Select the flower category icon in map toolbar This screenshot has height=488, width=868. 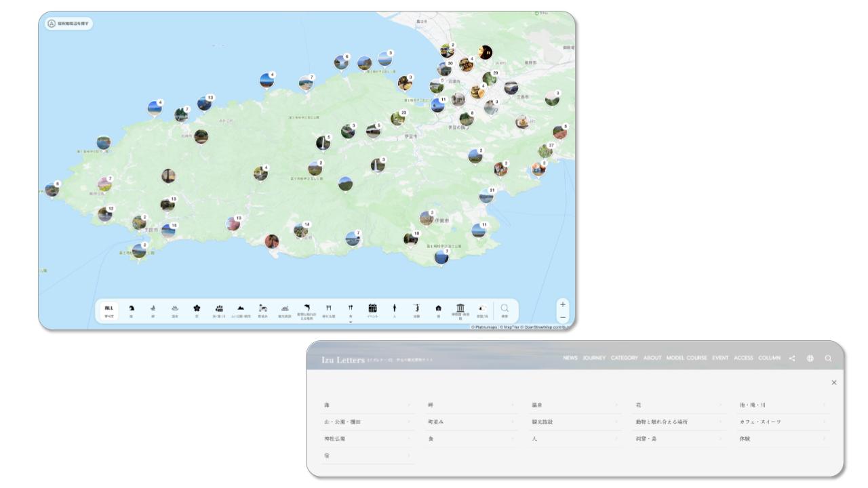tap(197, 308)
